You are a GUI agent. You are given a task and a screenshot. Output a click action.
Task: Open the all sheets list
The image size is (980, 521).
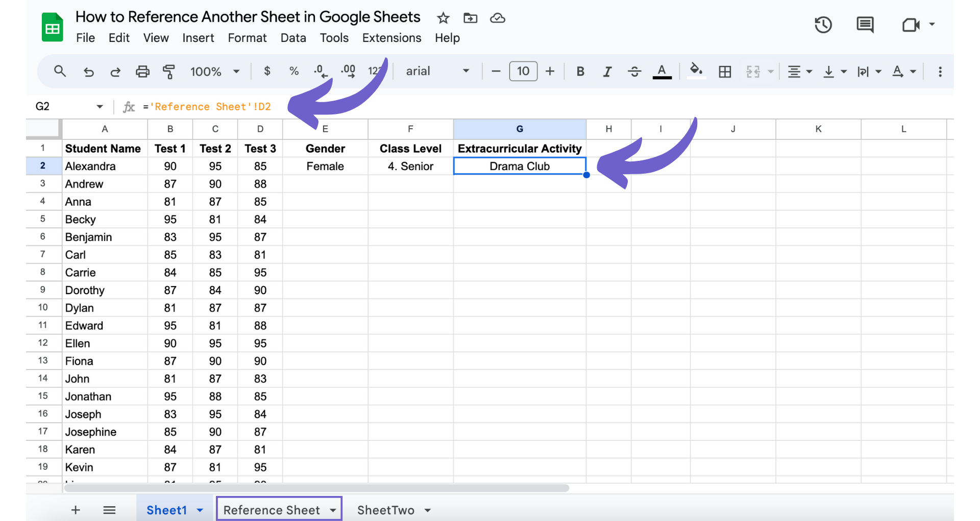tap(109, 509)
